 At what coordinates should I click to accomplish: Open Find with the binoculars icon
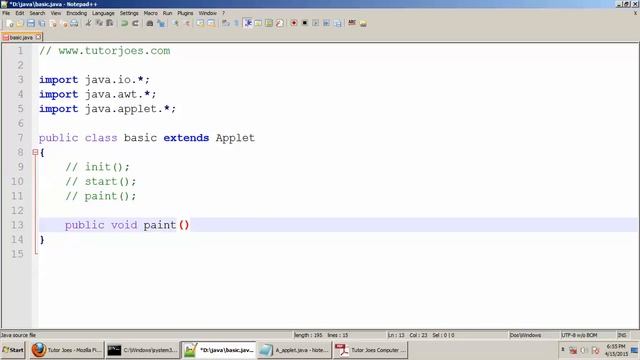click(150, 23)
